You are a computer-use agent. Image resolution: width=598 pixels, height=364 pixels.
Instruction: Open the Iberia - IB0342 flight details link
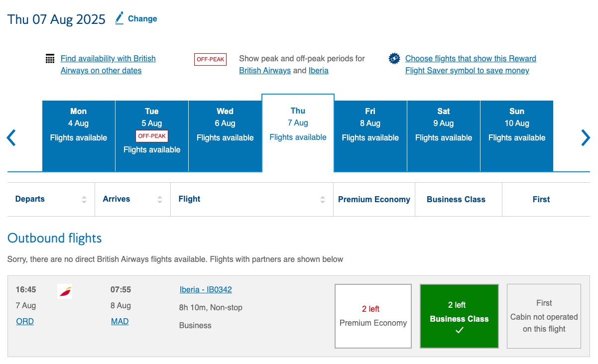[x=205, y=289]
